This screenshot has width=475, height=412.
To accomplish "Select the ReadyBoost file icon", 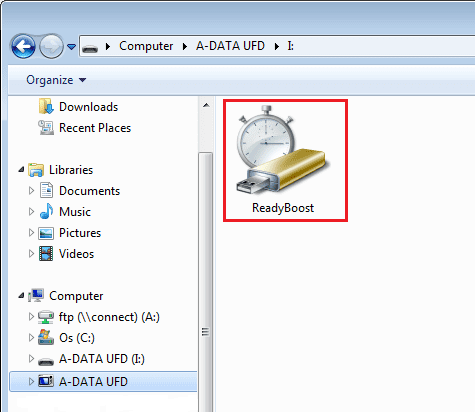I will pos(283,159).
